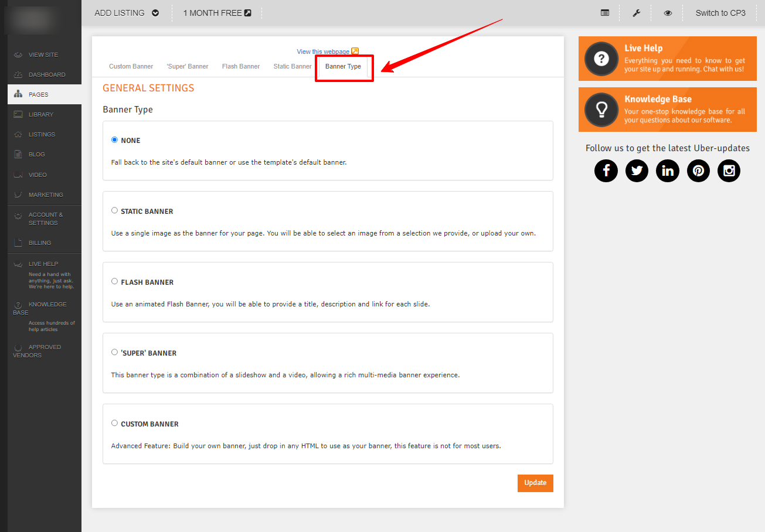765x532 pixels.
Task: Open the Twitter social icon
Action: 637,170
